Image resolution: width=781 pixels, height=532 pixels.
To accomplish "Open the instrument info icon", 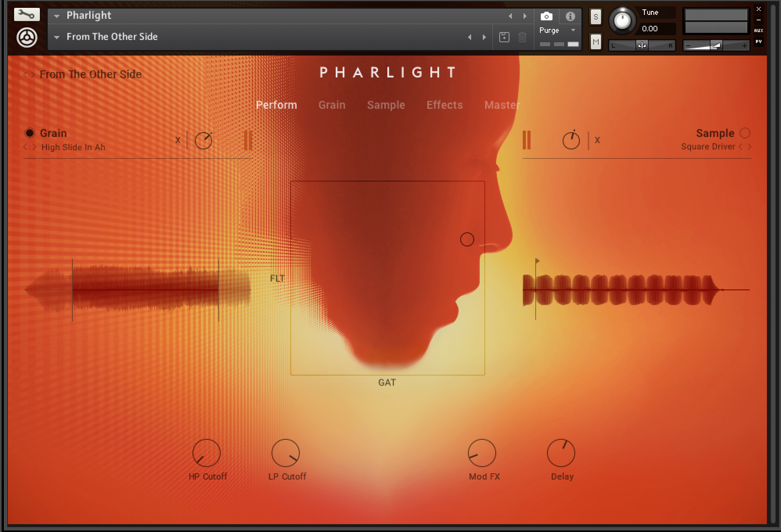I will [x=571, y=16].
